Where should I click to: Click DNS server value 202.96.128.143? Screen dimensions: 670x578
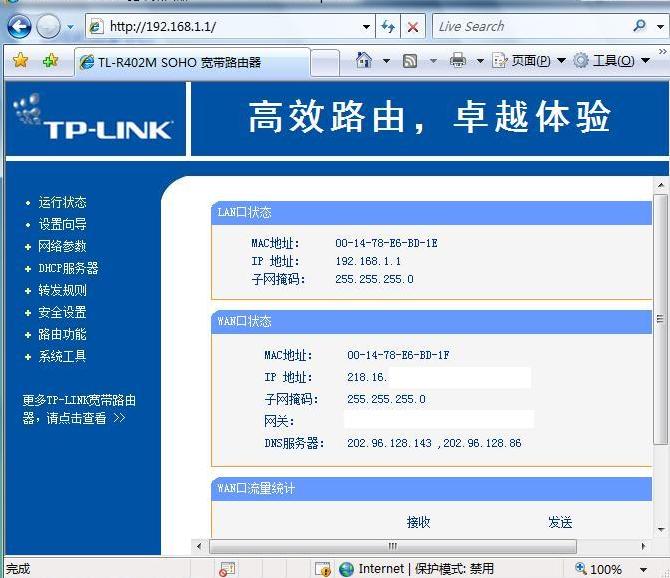coord(389,443)
